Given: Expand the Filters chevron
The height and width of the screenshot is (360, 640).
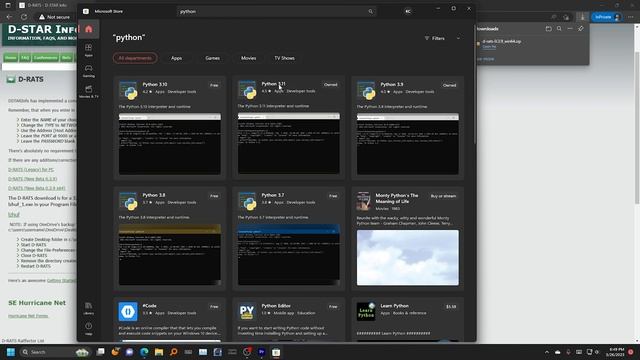Looking at the screenshot, I should tap(458, 38).
